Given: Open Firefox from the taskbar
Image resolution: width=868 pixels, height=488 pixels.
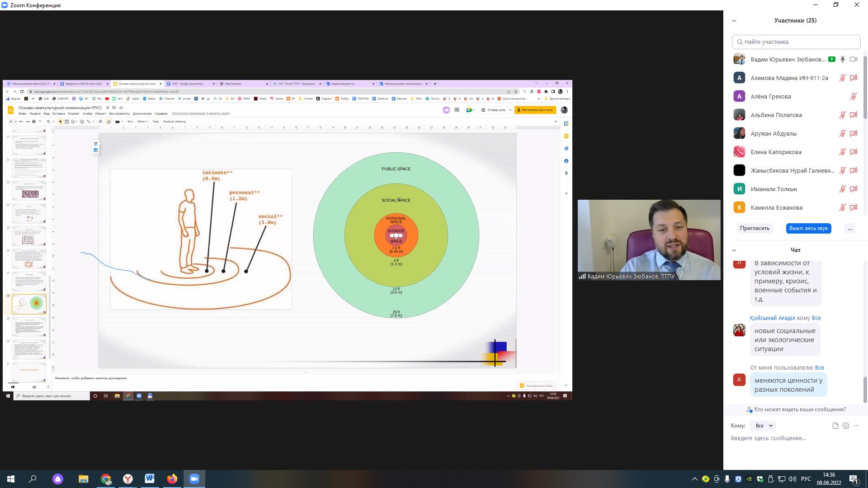Looking at the screenshot, I should 172,479.
